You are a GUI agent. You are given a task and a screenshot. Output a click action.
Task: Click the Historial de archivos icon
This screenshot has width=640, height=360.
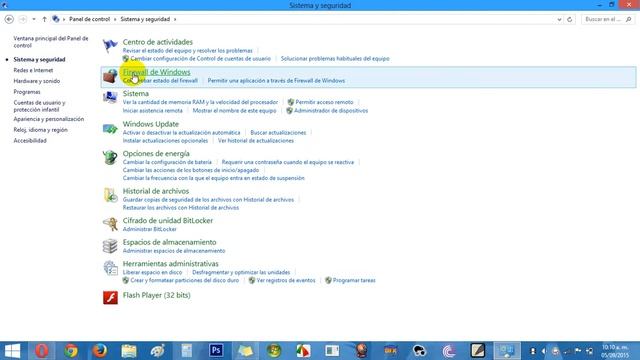tap(110, 195)
